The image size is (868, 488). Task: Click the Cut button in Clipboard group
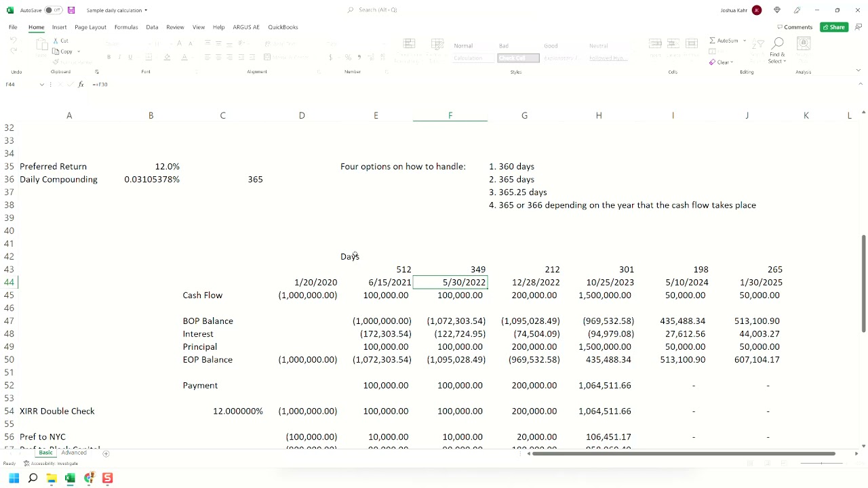(x=60, y=41)
